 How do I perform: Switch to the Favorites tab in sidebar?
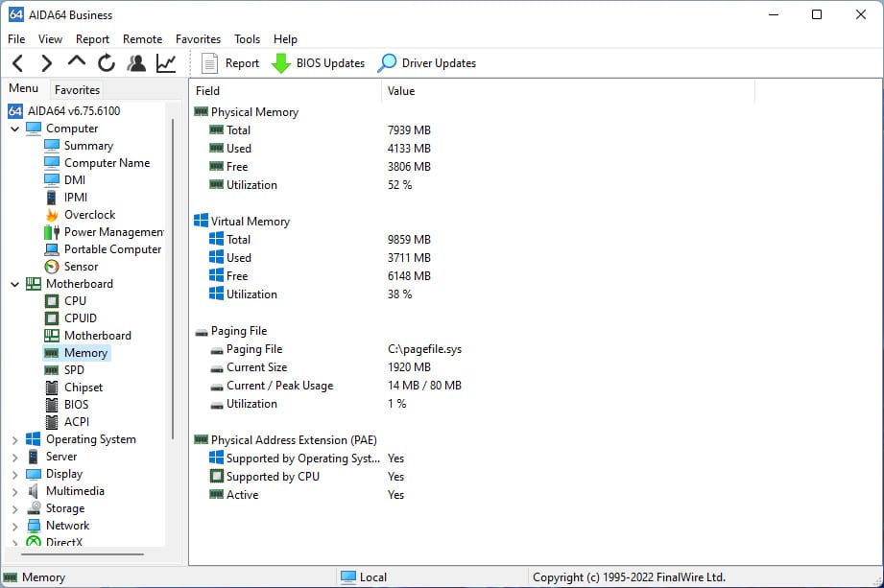pyautogui.click(x=77, y=89)
